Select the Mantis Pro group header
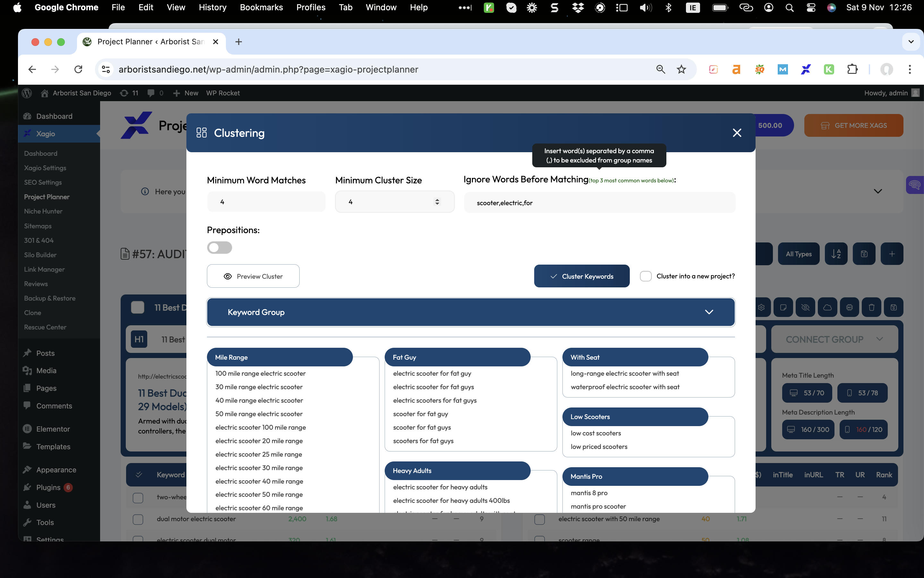The height and width of the screenshot is (578, 924). 635,476
